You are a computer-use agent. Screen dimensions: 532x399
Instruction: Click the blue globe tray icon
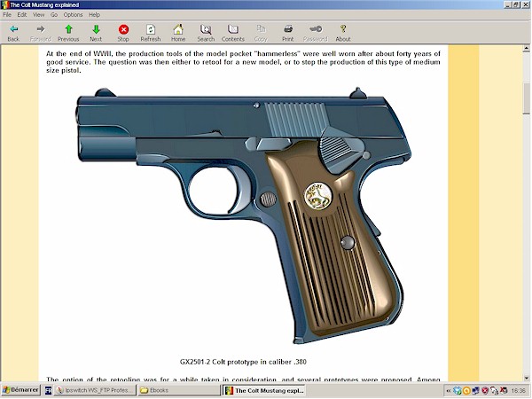coord(458,390)
